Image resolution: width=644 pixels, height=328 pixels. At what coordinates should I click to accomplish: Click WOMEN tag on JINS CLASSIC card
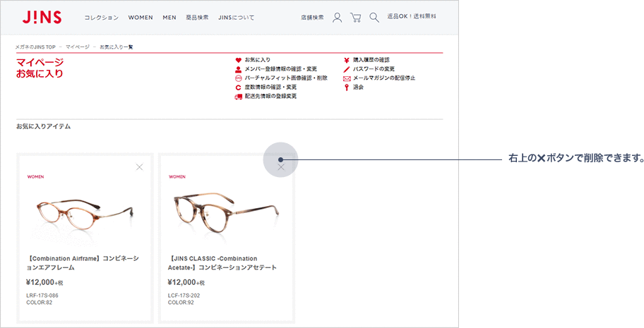(x=177, y=177)
